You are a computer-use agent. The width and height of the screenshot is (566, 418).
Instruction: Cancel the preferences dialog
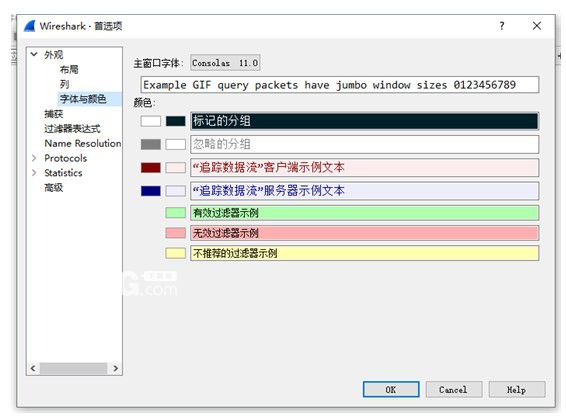coord(454,389)
